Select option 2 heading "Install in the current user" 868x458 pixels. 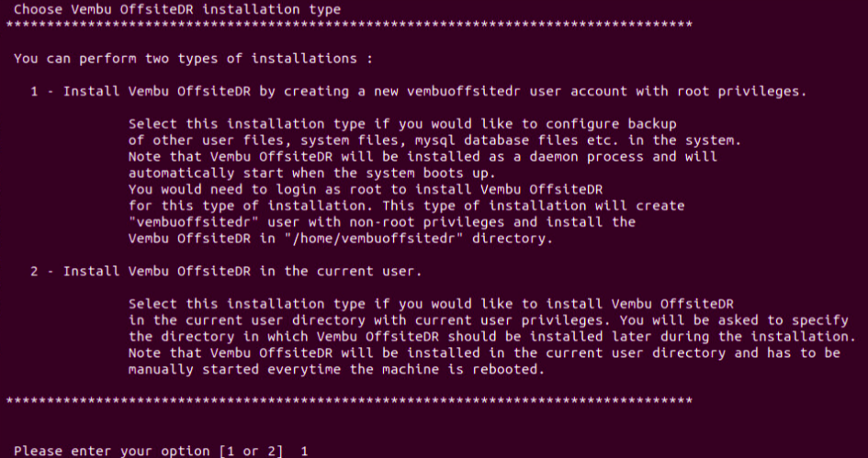click(x=226, y=271)
